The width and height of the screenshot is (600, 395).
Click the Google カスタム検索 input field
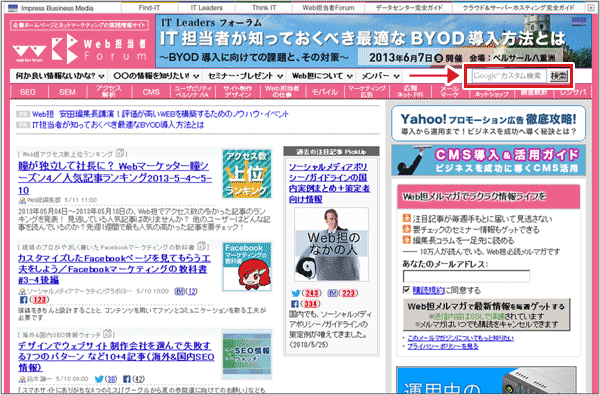(509, 76)
